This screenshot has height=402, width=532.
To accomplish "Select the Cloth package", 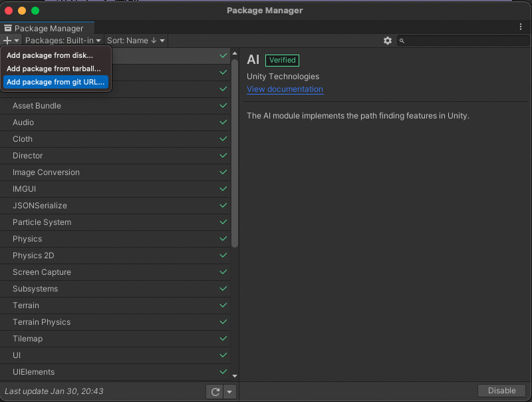I will pos(115,139).
